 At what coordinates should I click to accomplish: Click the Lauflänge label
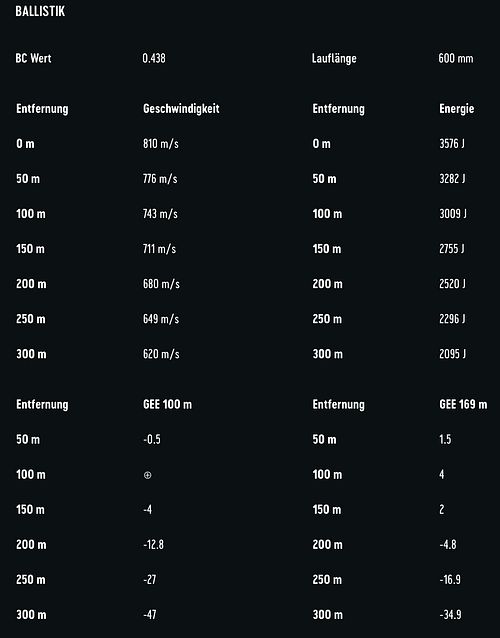click(334, 58)
